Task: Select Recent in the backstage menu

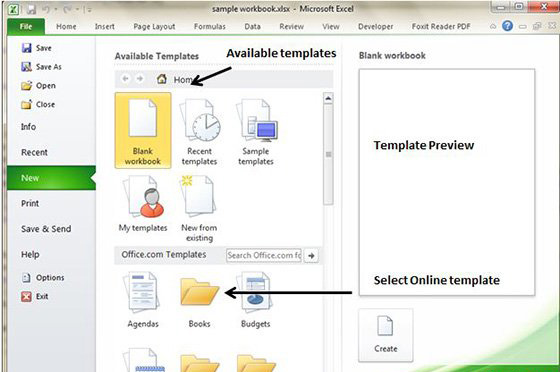Action: [x=34, y=152]
